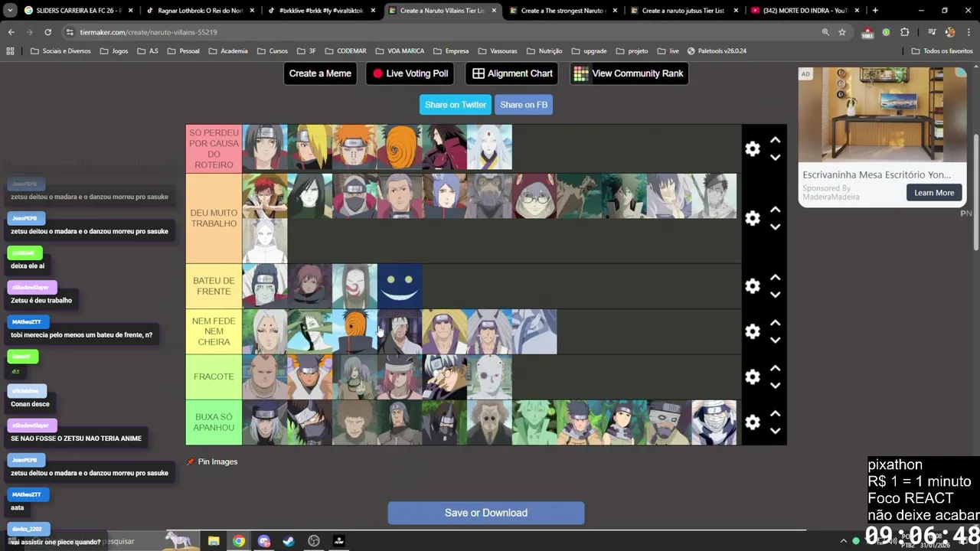Image resolution: width=980 pixels, height=551 pixels.
Task: Open Steam from taskbar
Action: [x=289, y=541]
